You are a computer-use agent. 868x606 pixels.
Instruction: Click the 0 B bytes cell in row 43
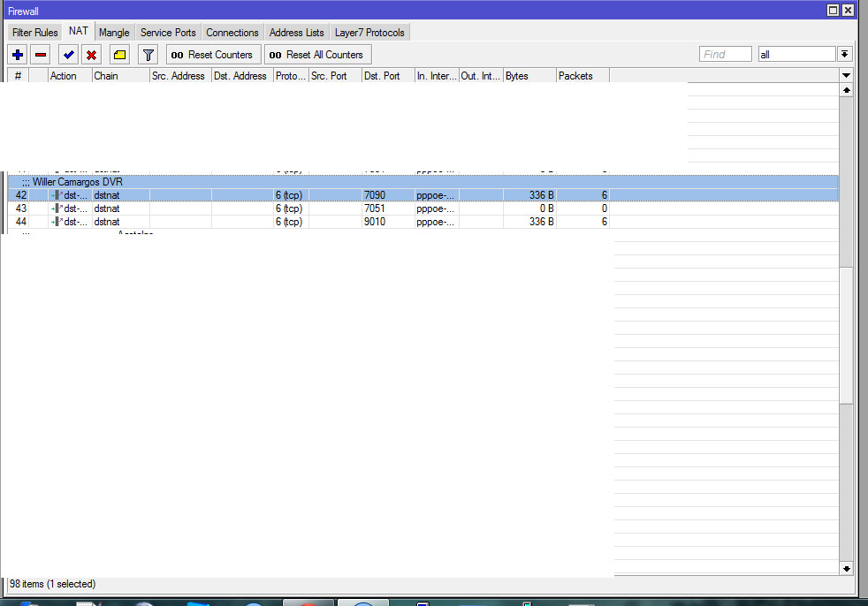click(529, 208)
